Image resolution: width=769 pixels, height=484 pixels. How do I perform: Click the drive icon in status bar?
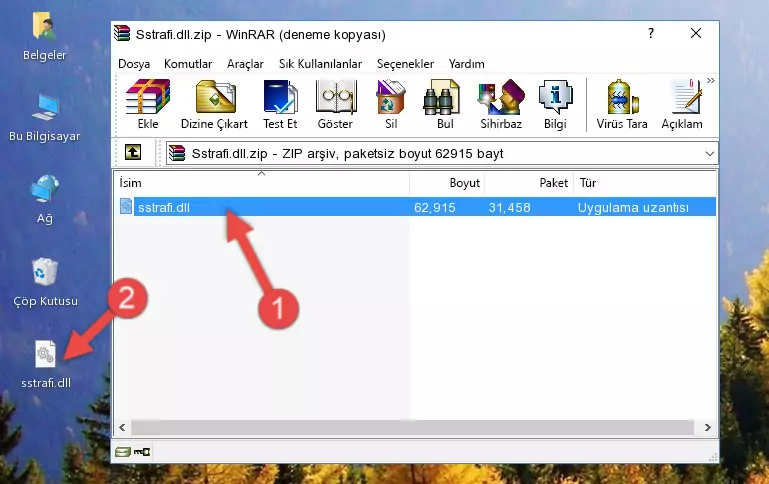coord(123,452)
